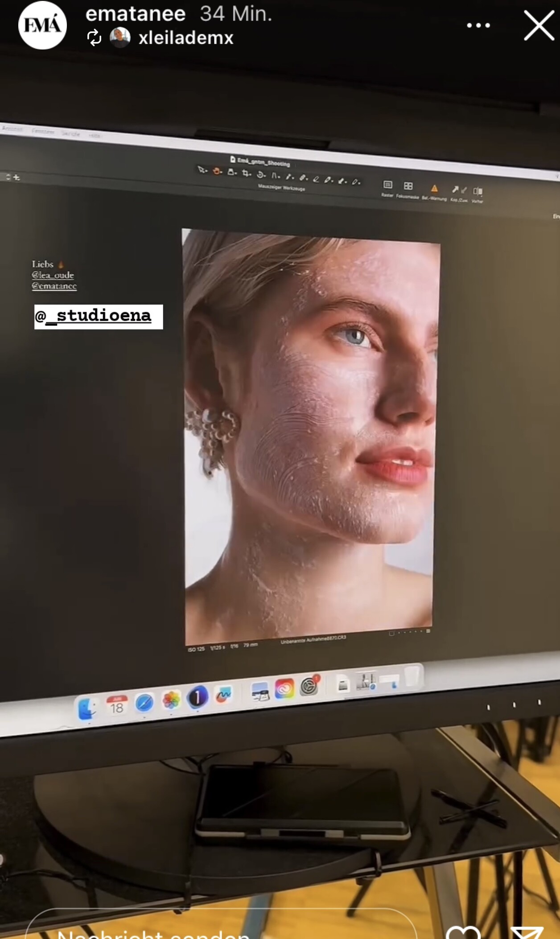Image resolution: width=560 pixels, height=939 pixels.
Task: Open Photos app from the Dock
Action: [171, 700]
